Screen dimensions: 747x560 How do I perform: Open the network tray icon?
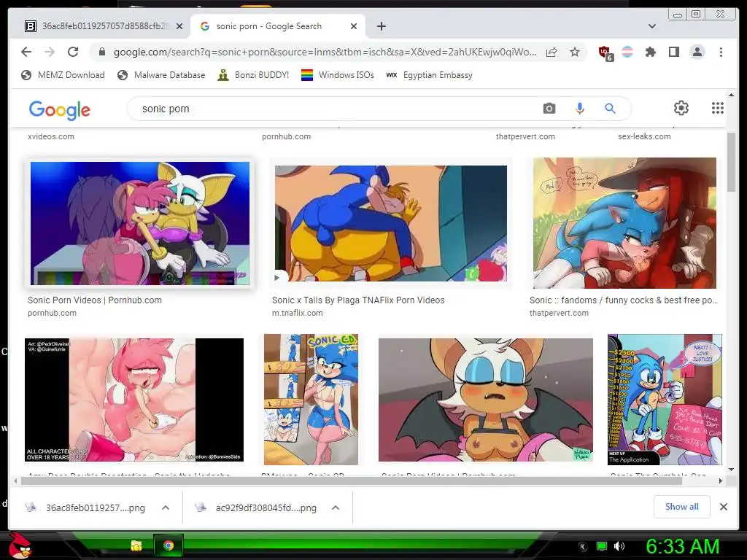[602, 546]
